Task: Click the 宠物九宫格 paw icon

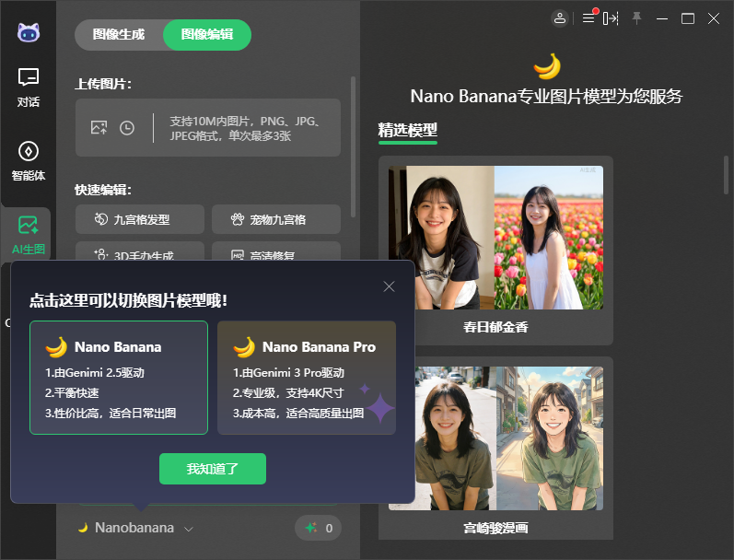Action: 238,218
